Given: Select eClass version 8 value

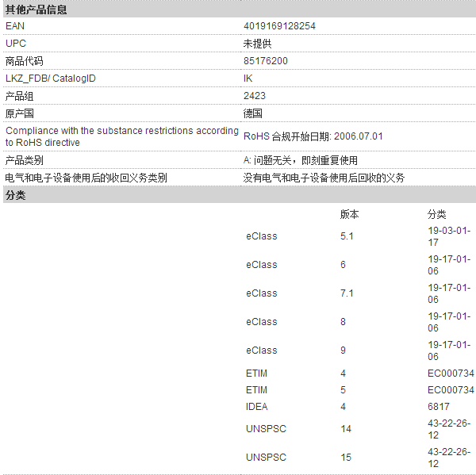Looking at the screenshot, I should click(x=343, y=322).
